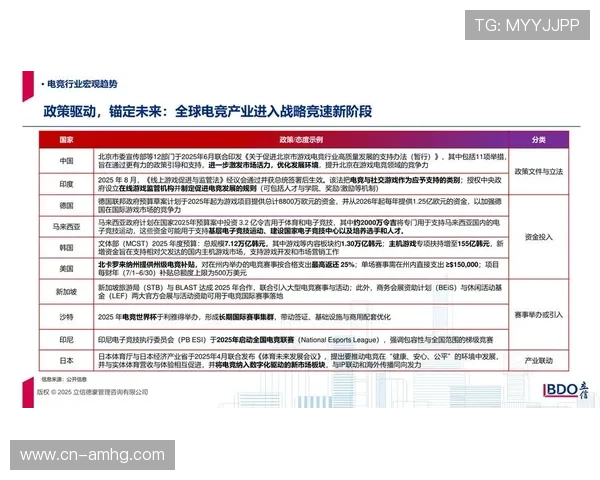Click the policy text starting 马来西亚政府计划
600x480 pixels.
(299, 227)
